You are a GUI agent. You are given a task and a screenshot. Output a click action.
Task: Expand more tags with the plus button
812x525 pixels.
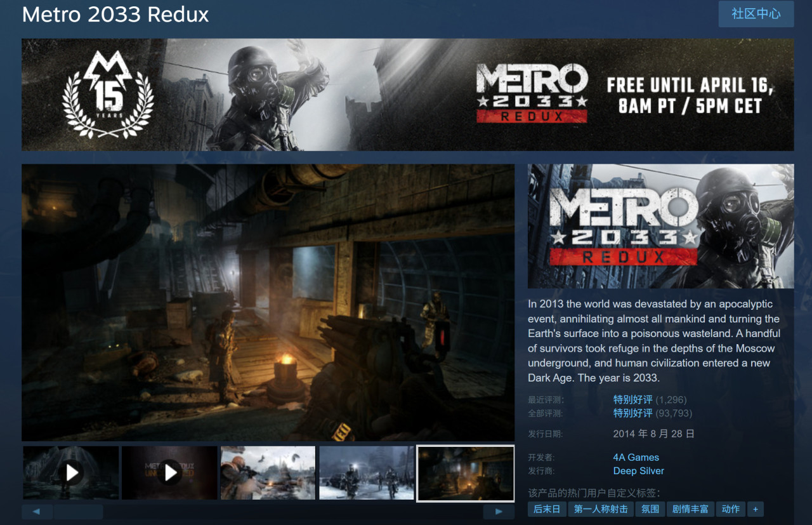(755, 509)
